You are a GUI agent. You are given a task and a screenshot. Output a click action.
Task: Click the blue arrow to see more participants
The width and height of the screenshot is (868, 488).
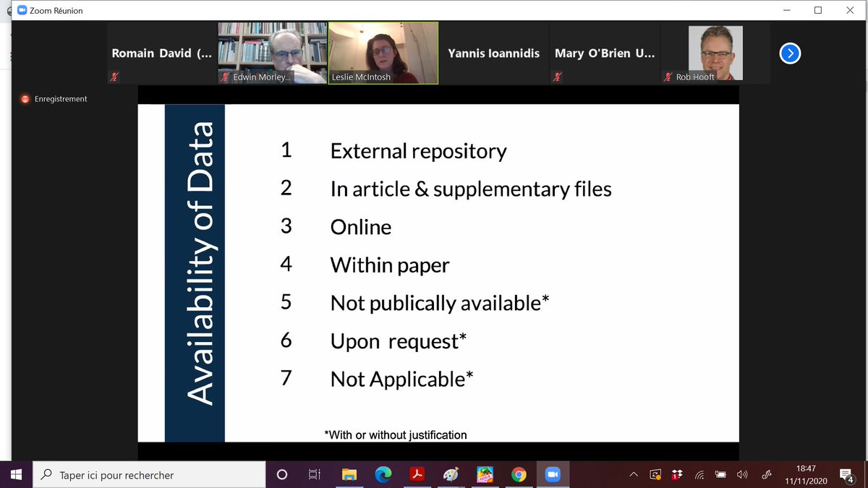[789, 53]
